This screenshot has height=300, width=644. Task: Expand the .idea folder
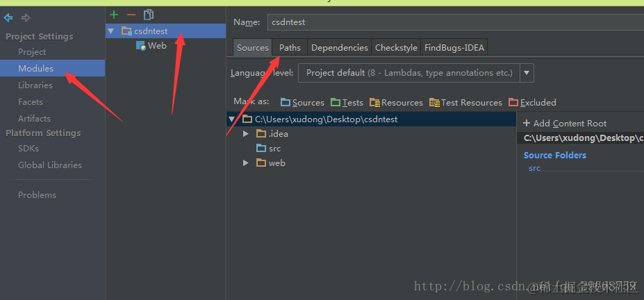[246, 134]
